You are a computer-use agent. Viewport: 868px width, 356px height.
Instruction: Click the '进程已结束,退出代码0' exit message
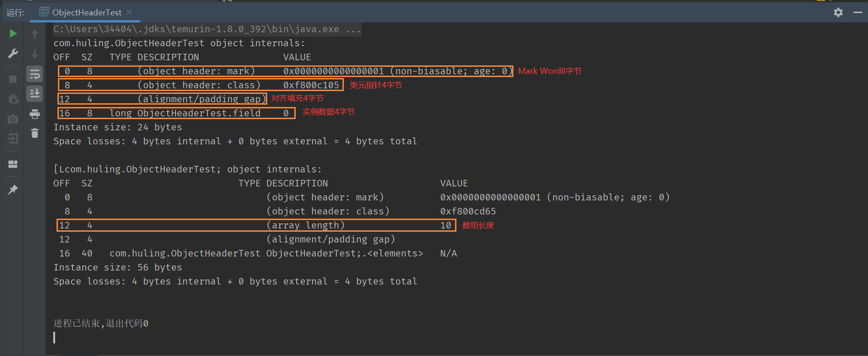coord(101,323)
